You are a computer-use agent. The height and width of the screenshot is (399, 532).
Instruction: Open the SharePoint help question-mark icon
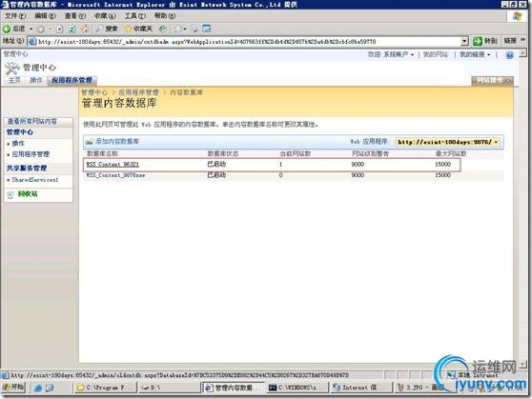(x=509, y=55)
